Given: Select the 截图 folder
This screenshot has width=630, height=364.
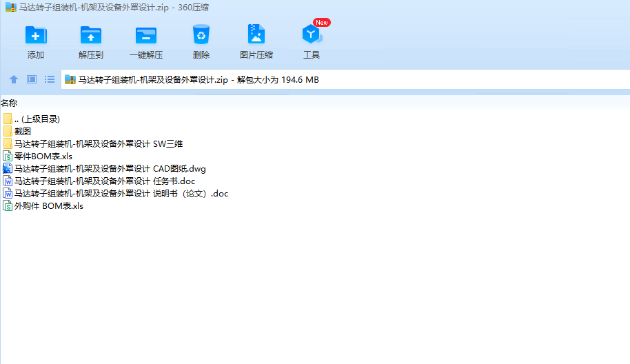Looking at the screenshot, I should pos(17,132).
